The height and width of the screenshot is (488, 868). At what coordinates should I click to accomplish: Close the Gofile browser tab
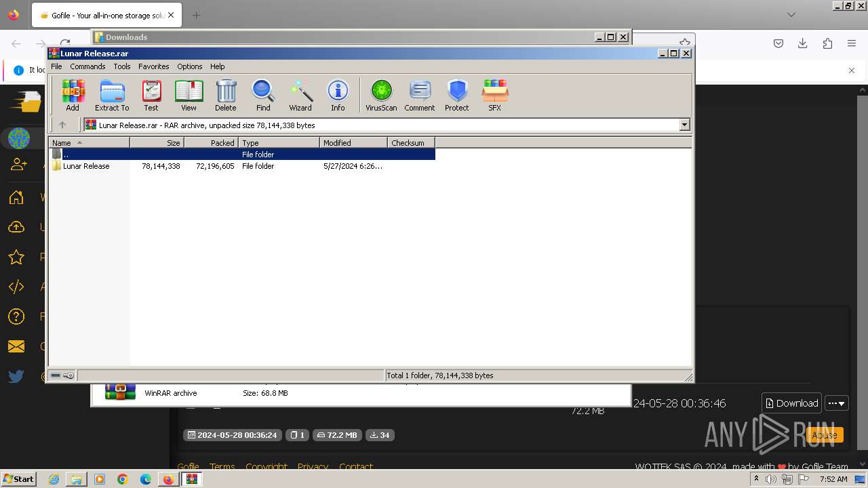(x=170, y=15)
